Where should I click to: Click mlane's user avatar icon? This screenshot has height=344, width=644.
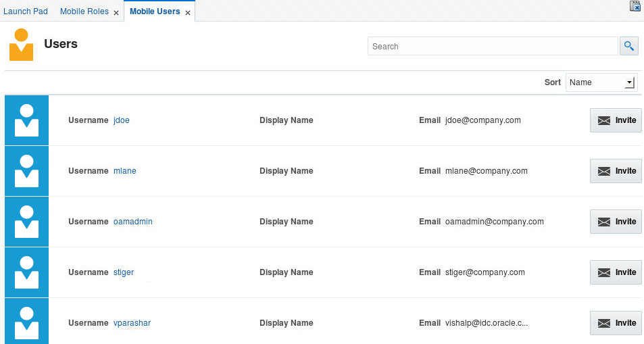(x=26, y=171)
